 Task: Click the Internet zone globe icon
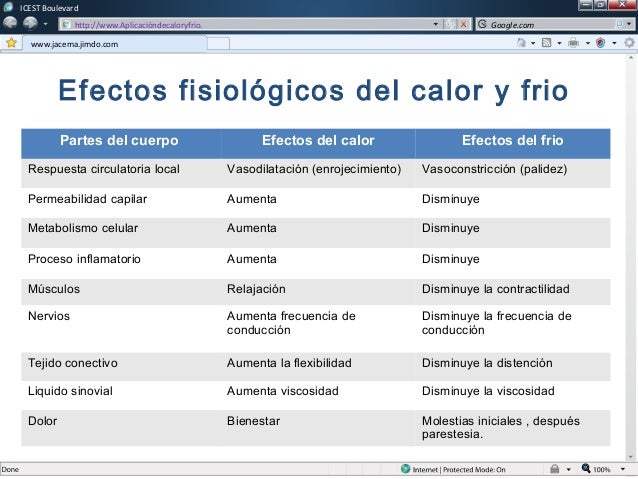pos(405,469)
